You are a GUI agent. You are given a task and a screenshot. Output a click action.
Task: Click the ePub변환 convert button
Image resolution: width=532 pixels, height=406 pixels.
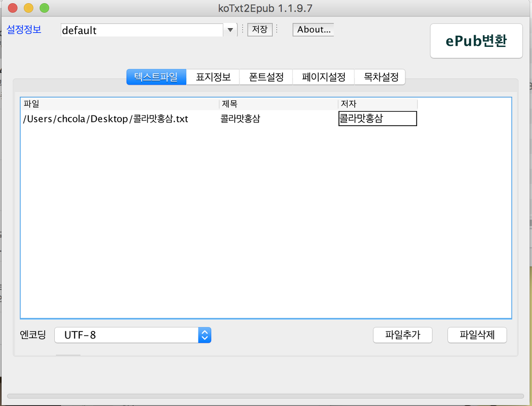tap(476, 41)
